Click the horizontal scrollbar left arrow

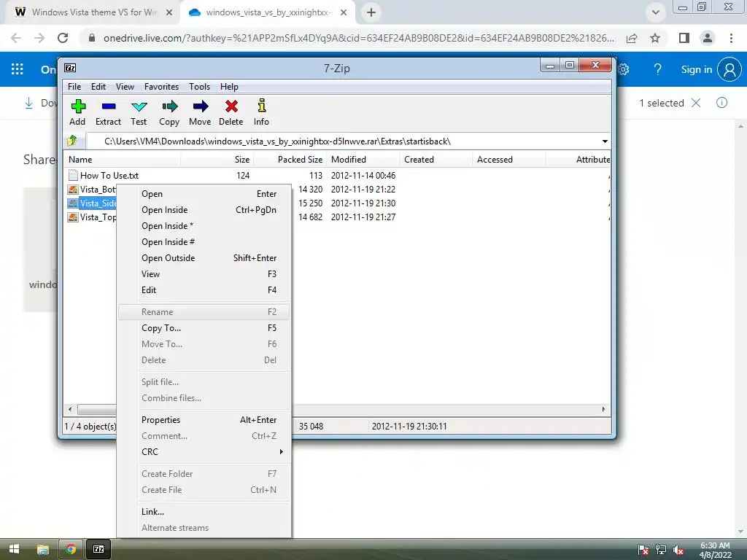click(x=70, y=410)
